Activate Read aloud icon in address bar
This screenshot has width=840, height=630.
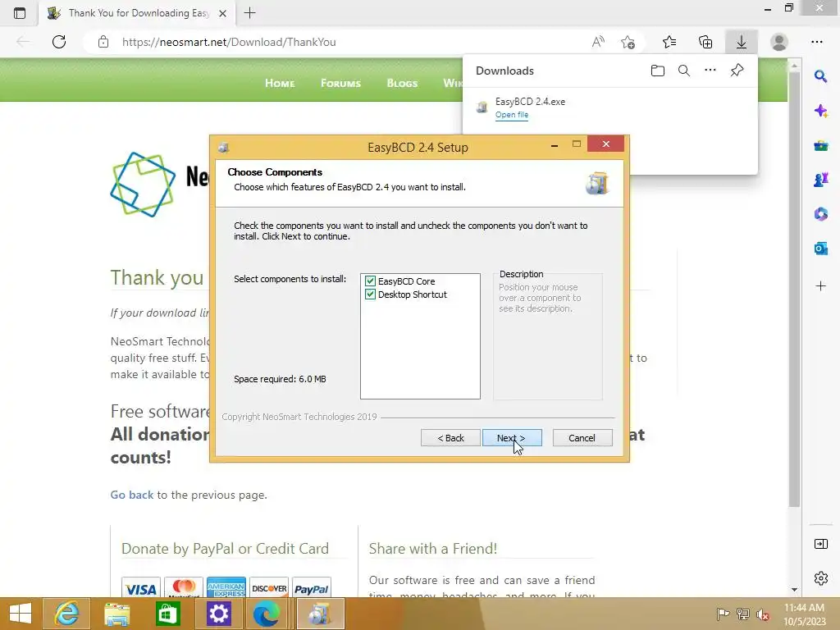click(598, 42)
